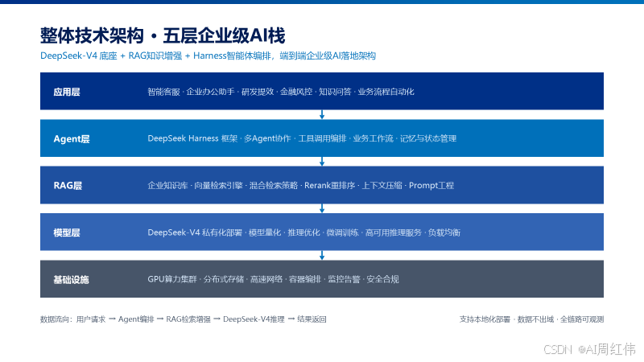This screenshot has width=644, height=362.
Task: Click the 支持本地化部署 footer note
Action: point(531,319)
